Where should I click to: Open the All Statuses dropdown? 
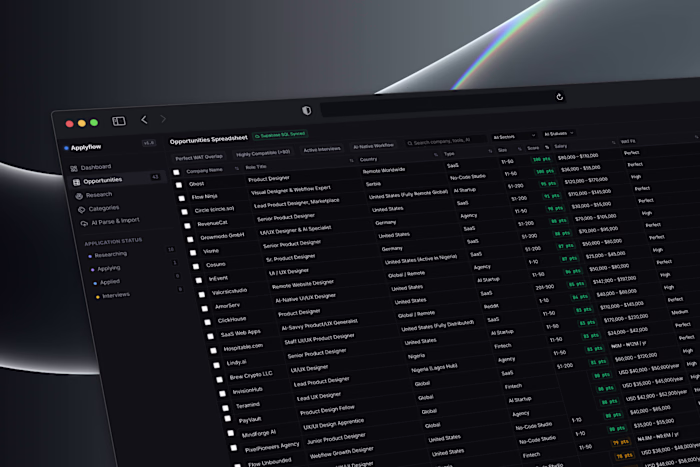coord(558,133)
